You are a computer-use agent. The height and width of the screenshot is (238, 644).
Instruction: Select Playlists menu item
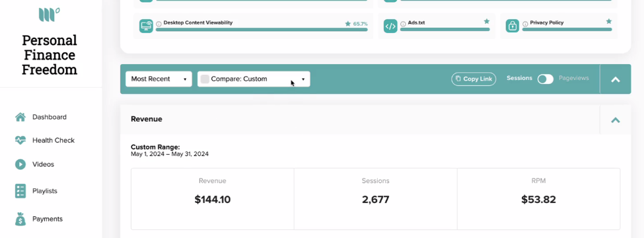click(45, 191)
